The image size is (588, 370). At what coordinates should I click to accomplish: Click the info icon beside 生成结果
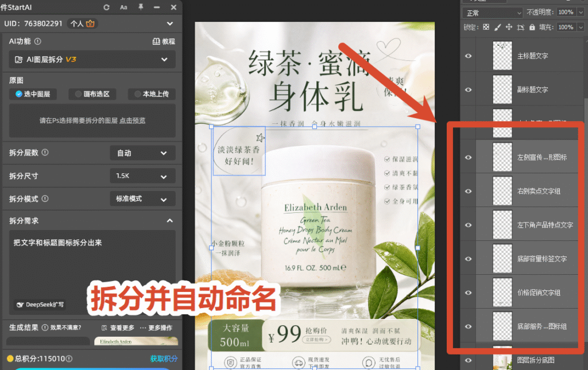pos(45,328)
